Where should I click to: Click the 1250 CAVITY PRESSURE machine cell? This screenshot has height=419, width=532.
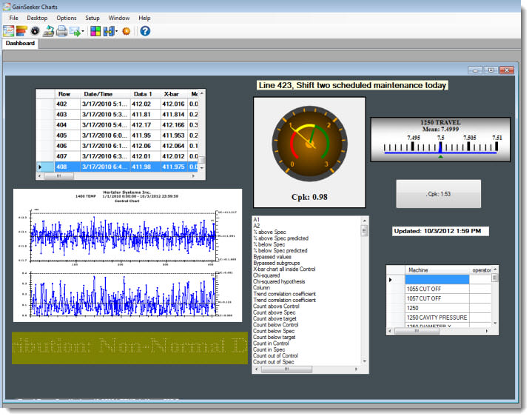pyautogui.click(x=437, y=317)
